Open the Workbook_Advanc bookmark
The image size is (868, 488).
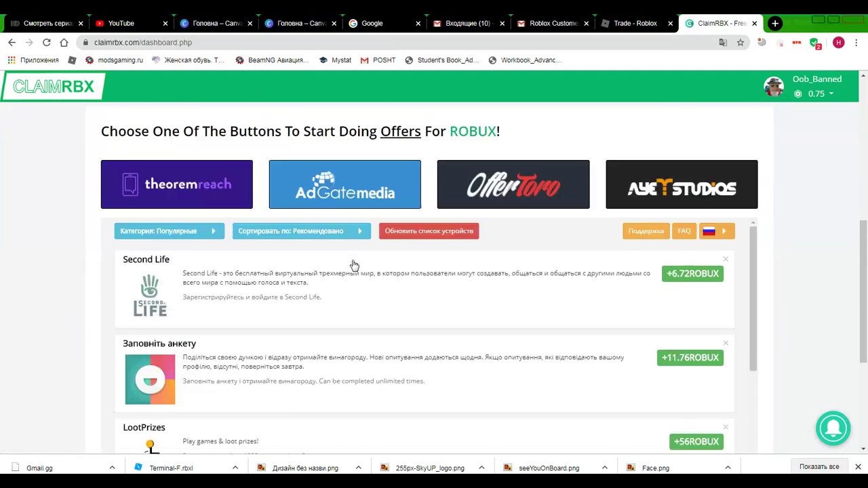pyautogui.click(x=525, y=60)
